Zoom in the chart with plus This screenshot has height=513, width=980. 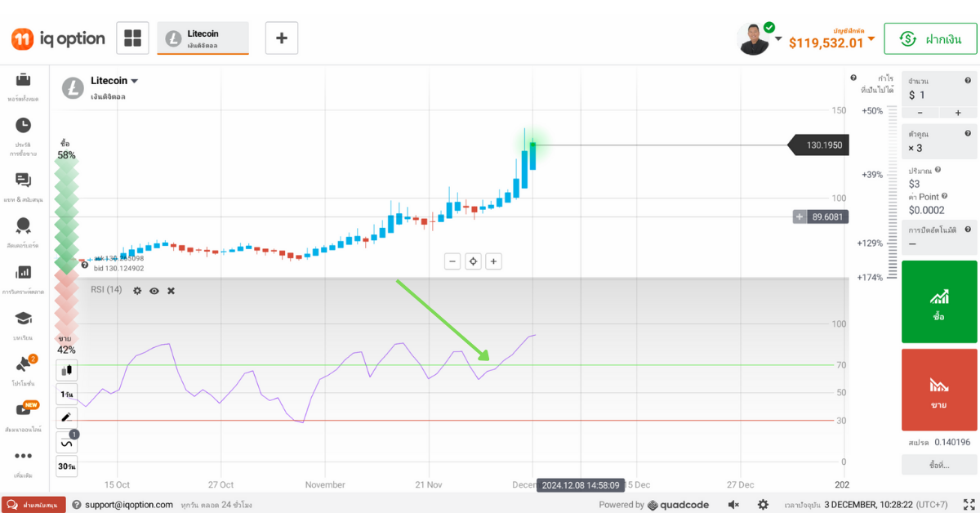(x=493, y=261)
